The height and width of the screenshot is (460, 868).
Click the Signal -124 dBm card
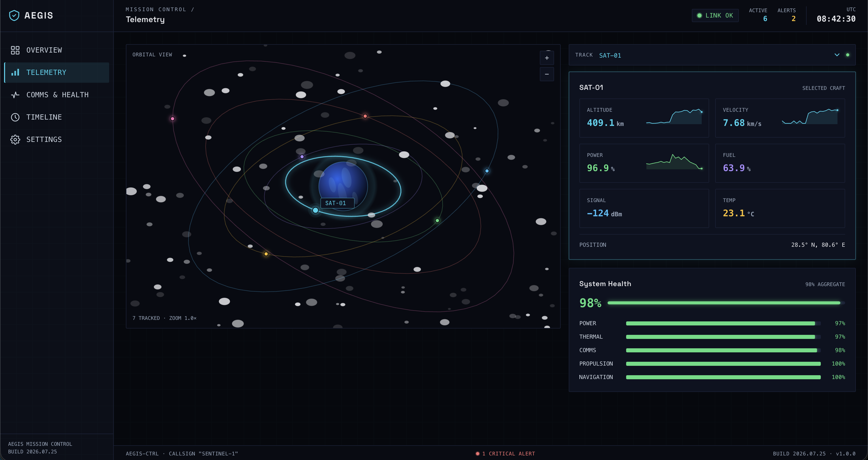coord(644,208)
